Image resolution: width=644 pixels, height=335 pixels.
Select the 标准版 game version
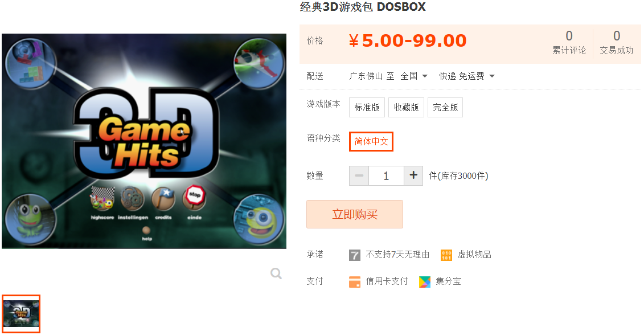[367, 107]
